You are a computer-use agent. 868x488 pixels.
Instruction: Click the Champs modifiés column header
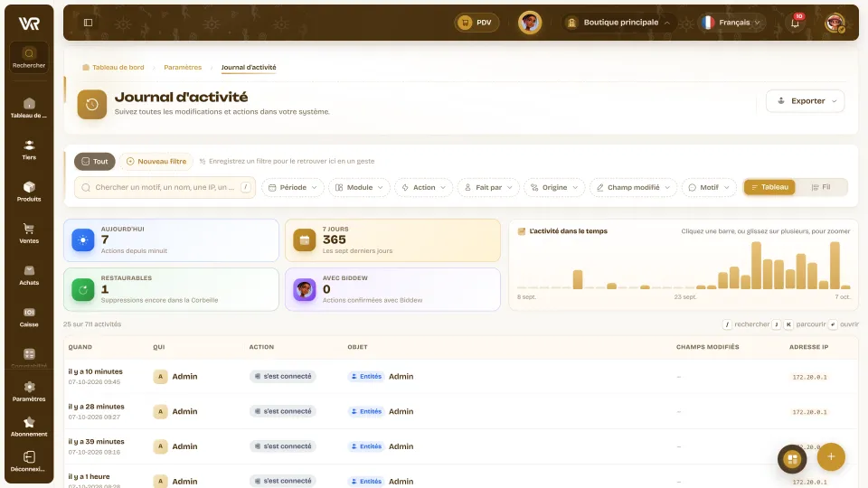pos(707,347)
